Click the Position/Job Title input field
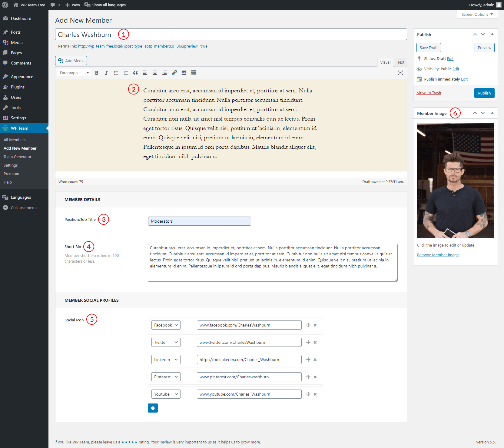This screenshot has height=448, width=504. (x=199, y=221)
